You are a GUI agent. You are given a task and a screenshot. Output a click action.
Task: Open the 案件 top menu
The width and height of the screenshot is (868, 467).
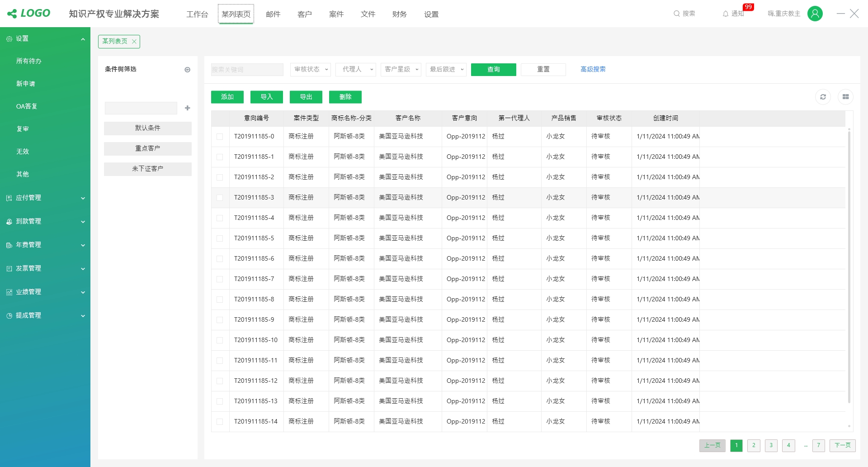point(336,14)
